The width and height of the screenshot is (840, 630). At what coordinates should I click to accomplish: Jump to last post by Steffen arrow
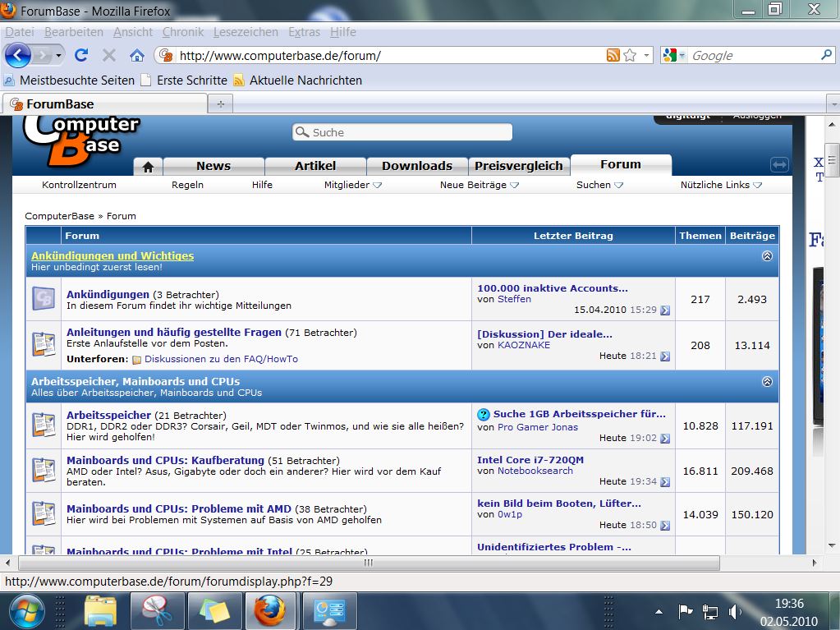point(665,310)
